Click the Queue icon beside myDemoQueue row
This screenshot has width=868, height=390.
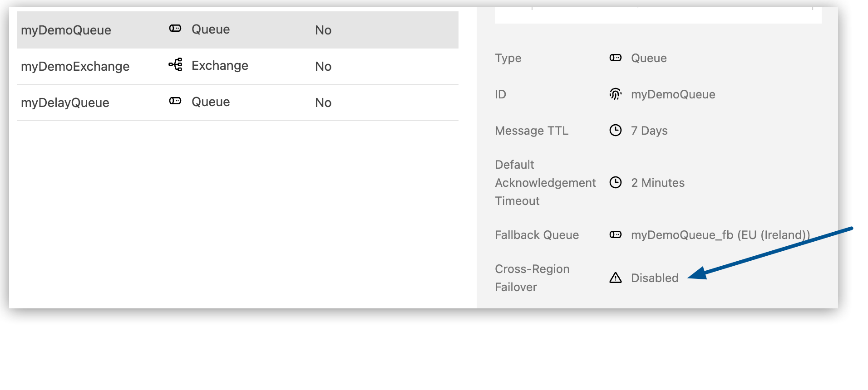[x=175, y=29]
